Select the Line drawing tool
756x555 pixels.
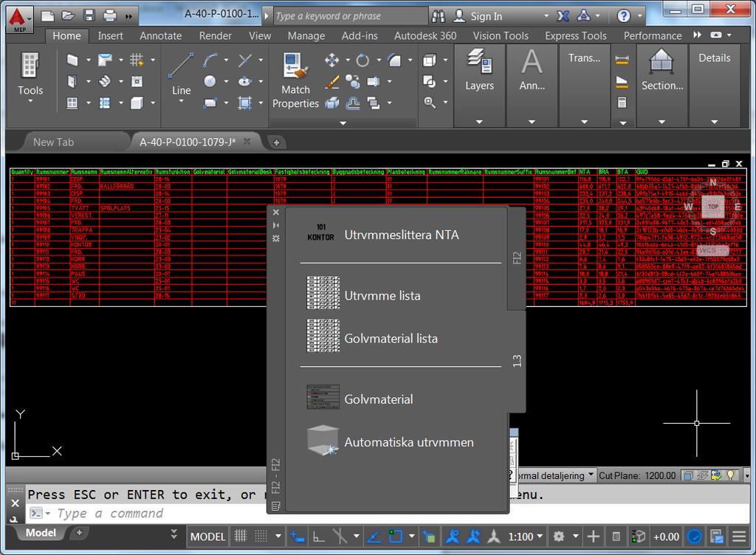(x=181, y=77)
